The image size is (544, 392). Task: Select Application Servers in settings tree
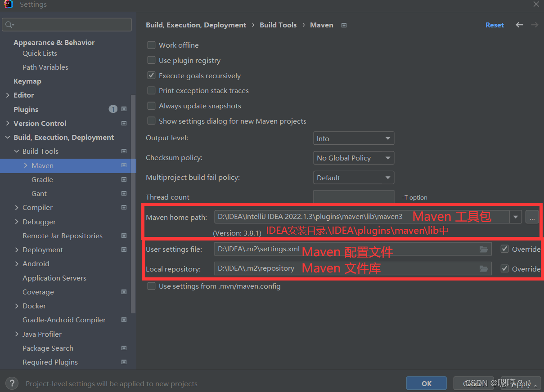coord(54,278)
